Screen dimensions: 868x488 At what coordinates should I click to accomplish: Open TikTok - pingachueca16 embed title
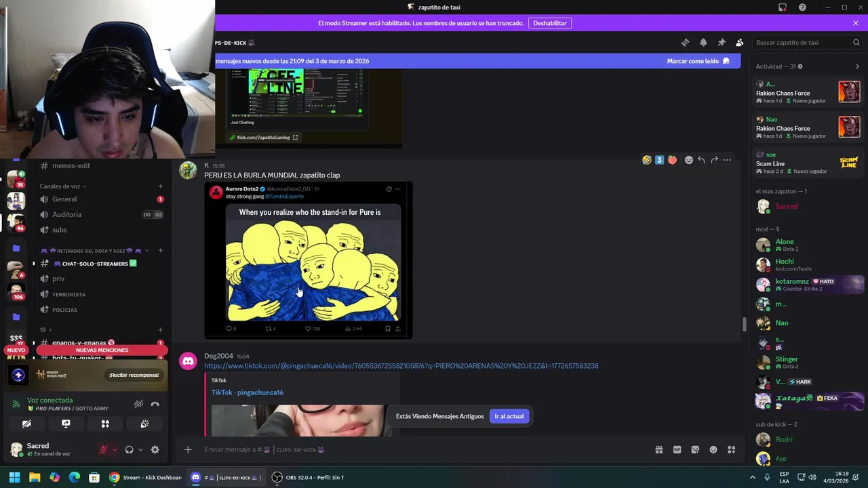click(248, 392)
